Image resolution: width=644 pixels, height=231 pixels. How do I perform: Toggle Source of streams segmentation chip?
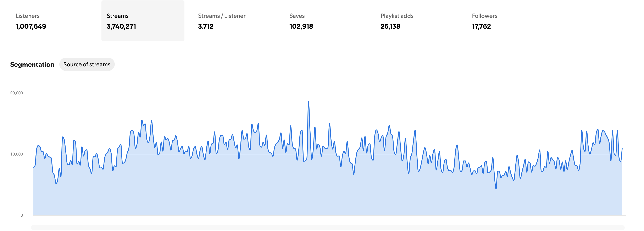click(x=87, y=64)
